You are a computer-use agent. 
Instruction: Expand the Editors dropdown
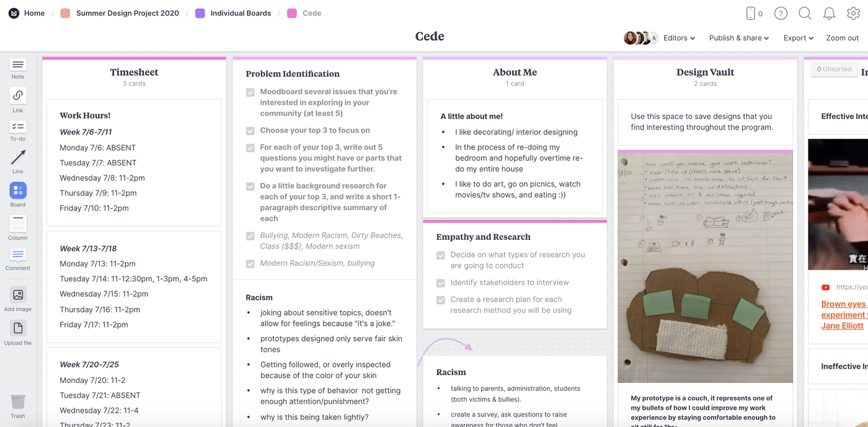tap(679, 38)
